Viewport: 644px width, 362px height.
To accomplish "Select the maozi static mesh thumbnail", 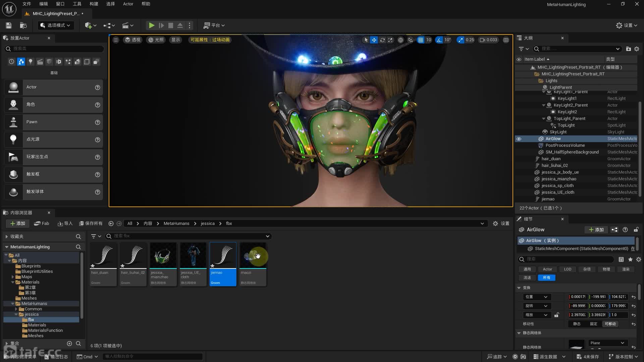I will click(253, 256).
